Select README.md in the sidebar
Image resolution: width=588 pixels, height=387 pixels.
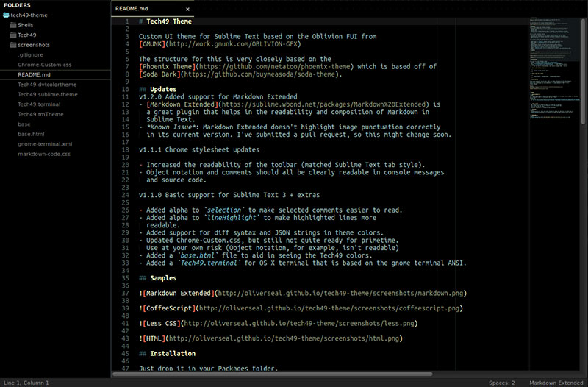tap(34, 74)
